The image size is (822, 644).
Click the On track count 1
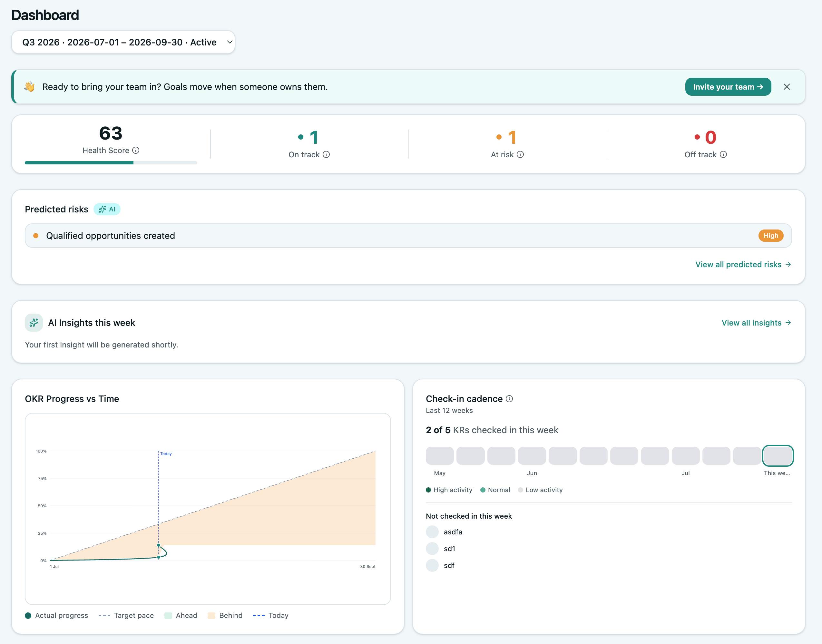pyautogui.click(x=314, y=137)
